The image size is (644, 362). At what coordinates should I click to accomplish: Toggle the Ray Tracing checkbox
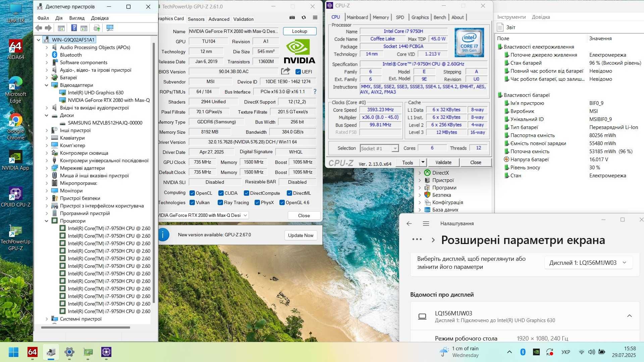point(220,202)
